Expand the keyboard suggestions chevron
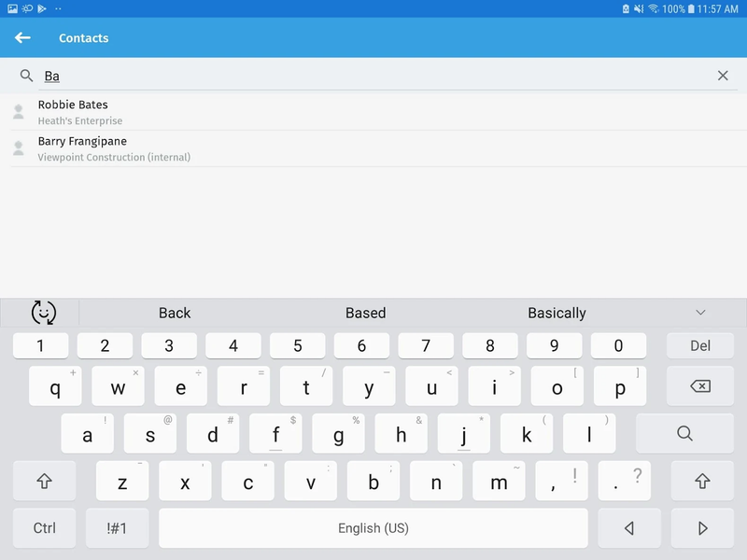Image resolution: width=747 pixels, height=560 pixels. click(700, 313)
